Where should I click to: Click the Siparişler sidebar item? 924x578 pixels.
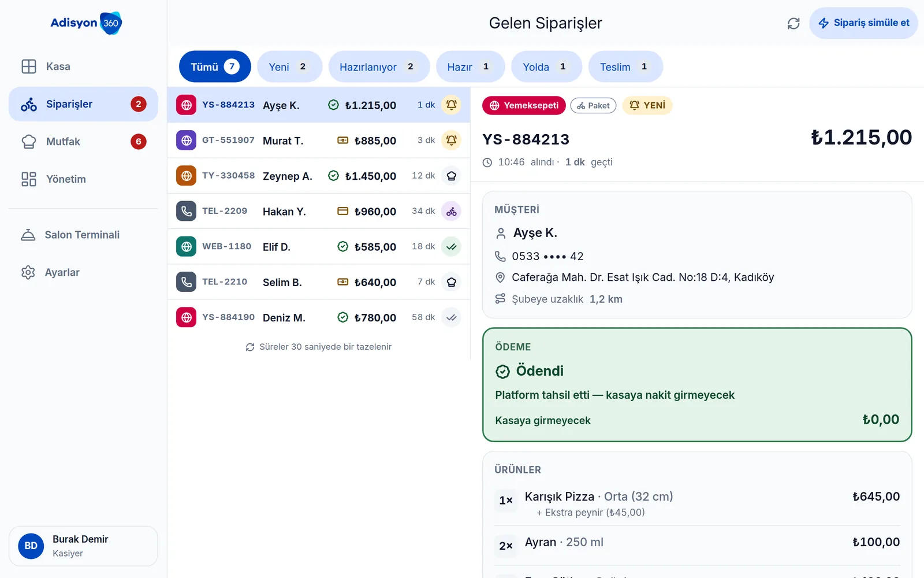[x=83, y=104]
